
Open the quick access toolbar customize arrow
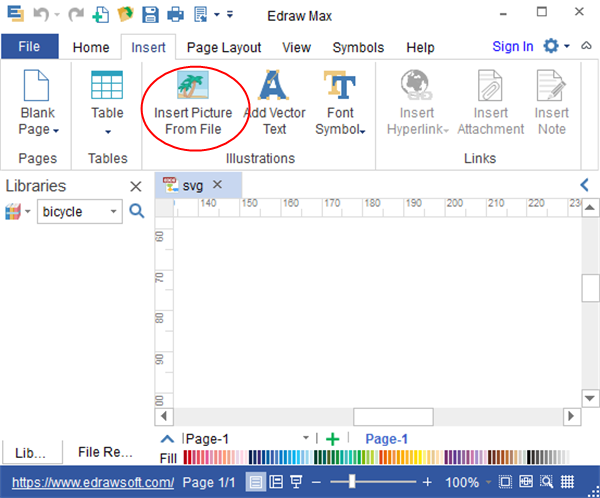point(230,15)
